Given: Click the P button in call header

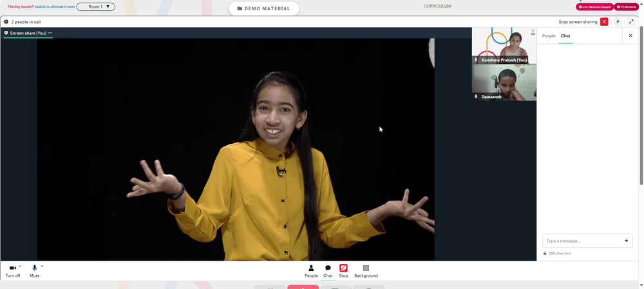Looking at the screenshot, I should tap(618, 22).
